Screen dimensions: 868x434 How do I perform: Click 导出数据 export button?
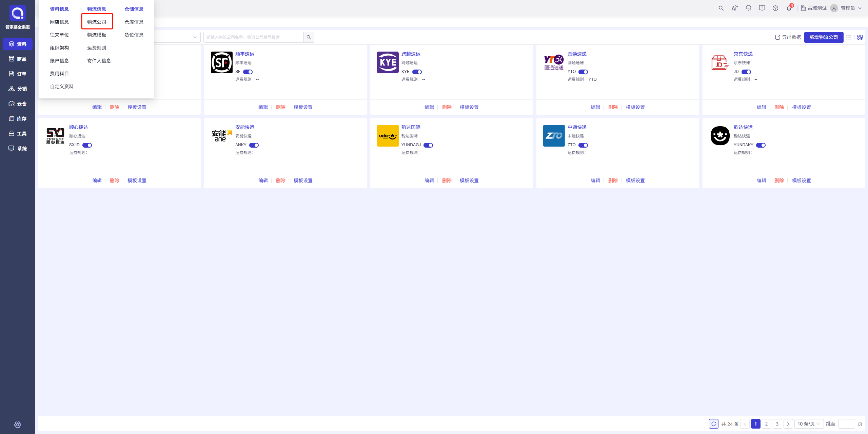pyautogui.click(x=788, y=37)
